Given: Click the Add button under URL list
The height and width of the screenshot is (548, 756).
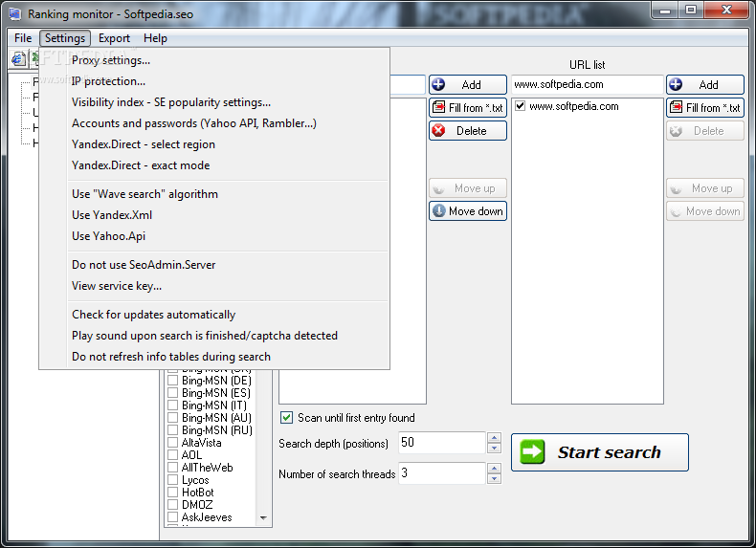Looking at the screenshot, I should point(705,85).
